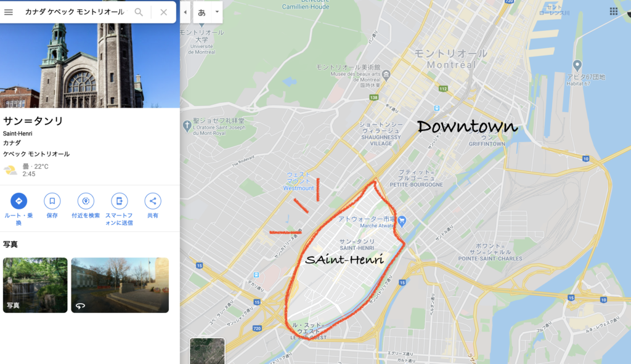Search nearby with 付近を検索 icon
The width and height of the screenshot is (631, 364).
(x=86, y=201)
